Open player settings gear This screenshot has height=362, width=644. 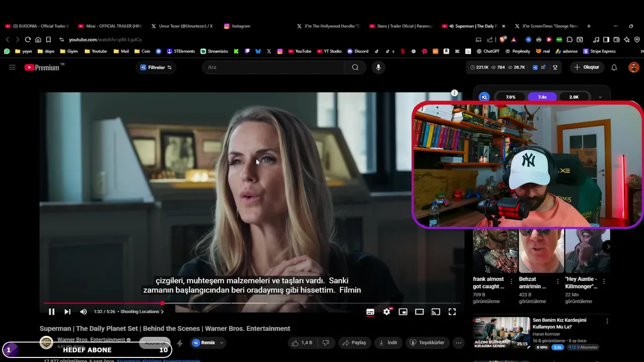pos(386,312)
